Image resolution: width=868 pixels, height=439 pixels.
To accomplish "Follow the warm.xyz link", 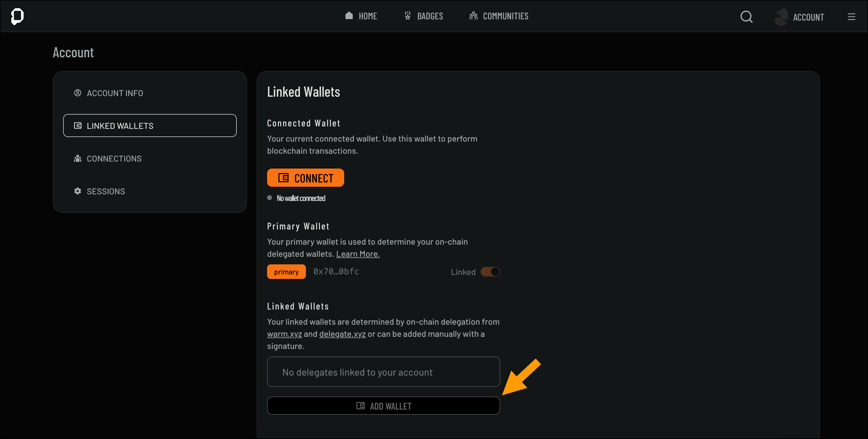I will [284, 334].
